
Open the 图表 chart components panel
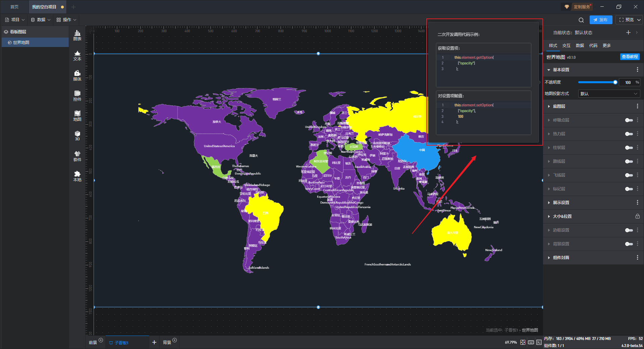[77, 35]
